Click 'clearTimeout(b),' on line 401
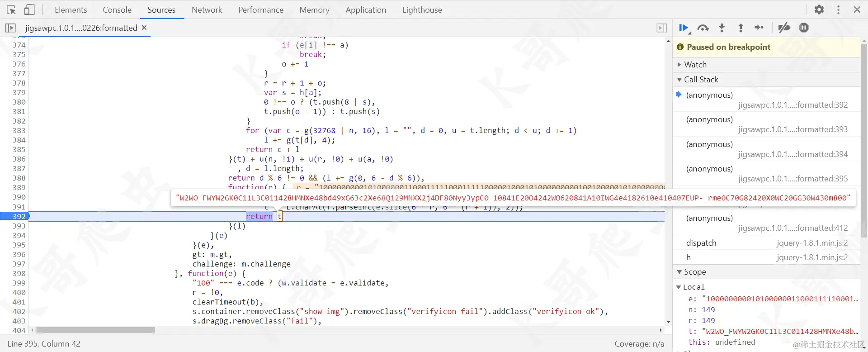This screenshot has height=352, width=868. [x=228, y=302]
